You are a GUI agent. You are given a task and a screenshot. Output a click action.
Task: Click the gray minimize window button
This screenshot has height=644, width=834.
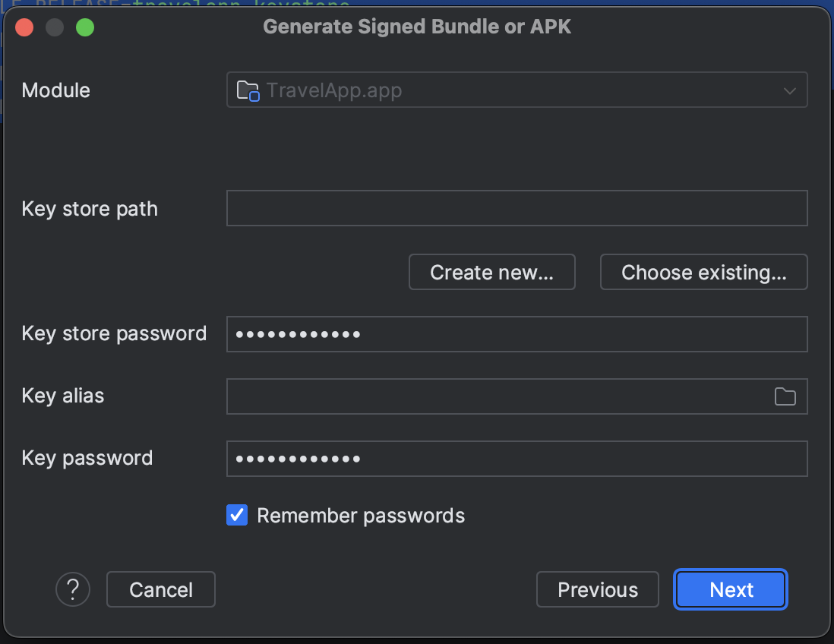(55, 27)
